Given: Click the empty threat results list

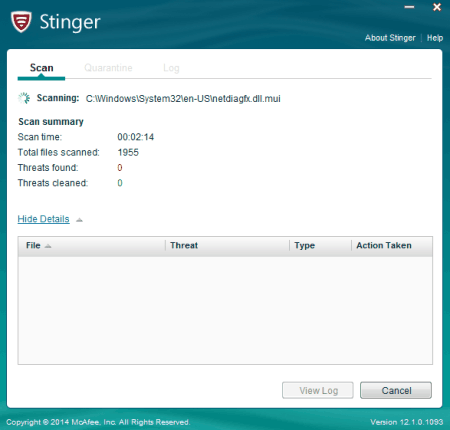Looking at the screenshot, I should [x=225, y=310].
